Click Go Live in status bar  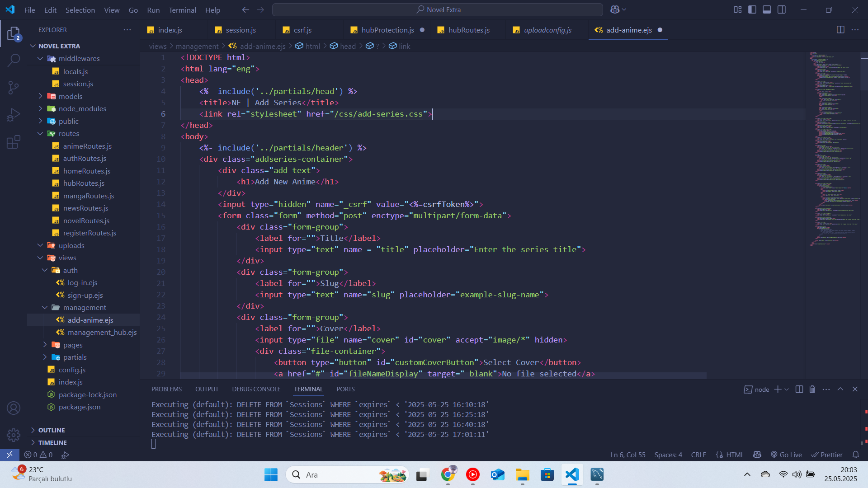(786, 455)
